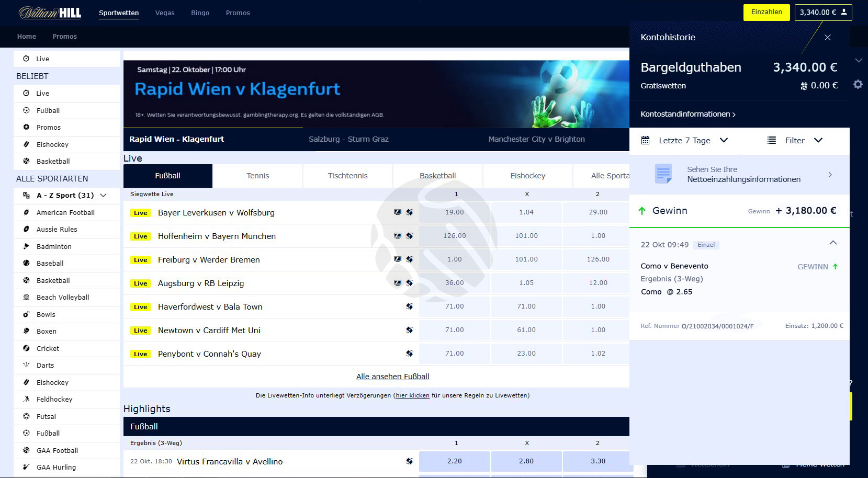Open the Filter dropdown chevron

818,140
